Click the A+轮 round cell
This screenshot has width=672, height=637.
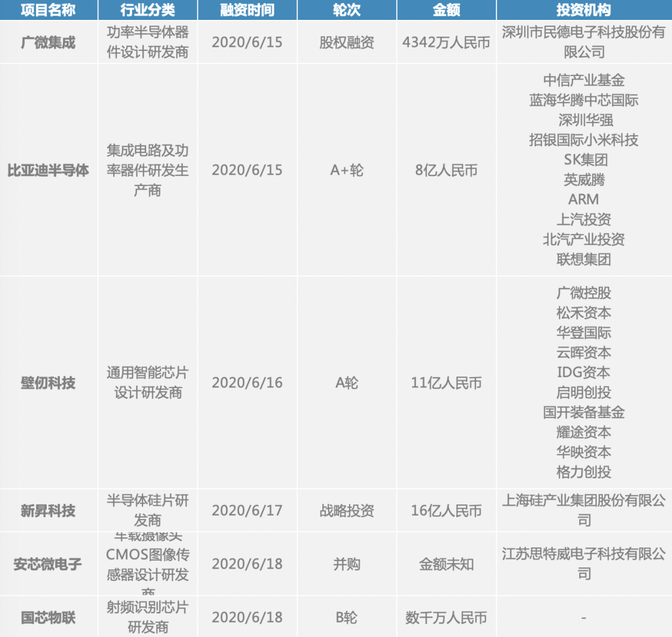click(347, 170)
